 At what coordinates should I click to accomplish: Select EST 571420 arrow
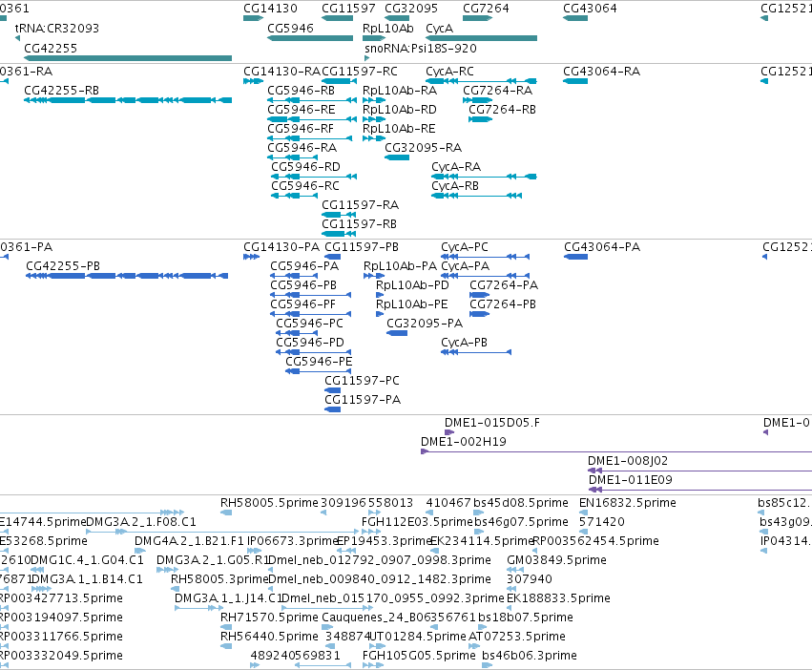pyautogui.click(x=583, y=532)
